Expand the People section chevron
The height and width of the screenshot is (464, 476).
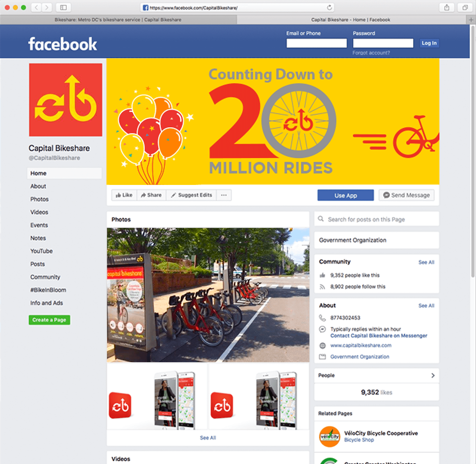433,375
